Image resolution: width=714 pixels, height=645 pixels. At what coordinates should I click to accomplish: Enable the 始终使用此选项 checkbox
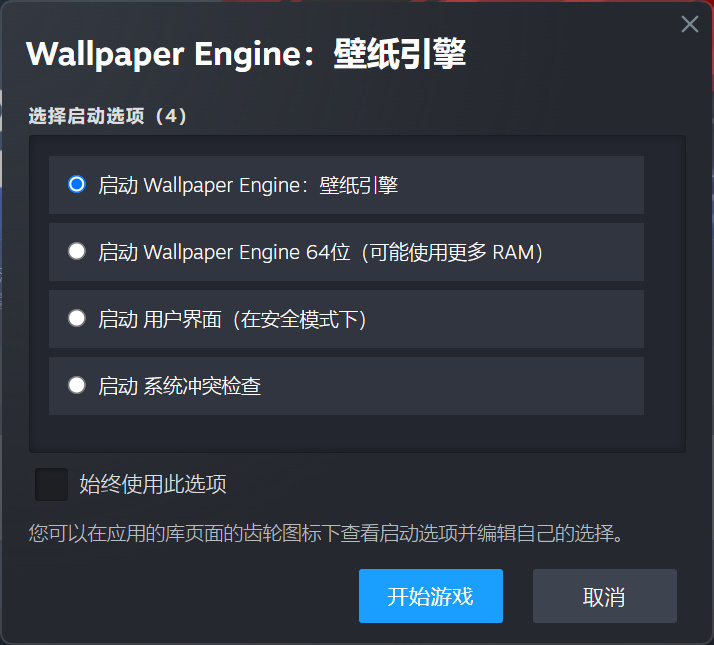coord(51,484)
